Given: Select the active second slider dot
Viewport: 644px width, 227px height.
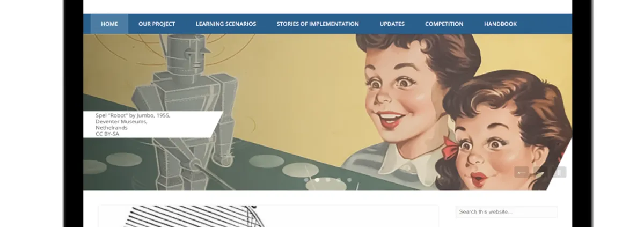Looking at the screenshot, I should pos(317,180).
